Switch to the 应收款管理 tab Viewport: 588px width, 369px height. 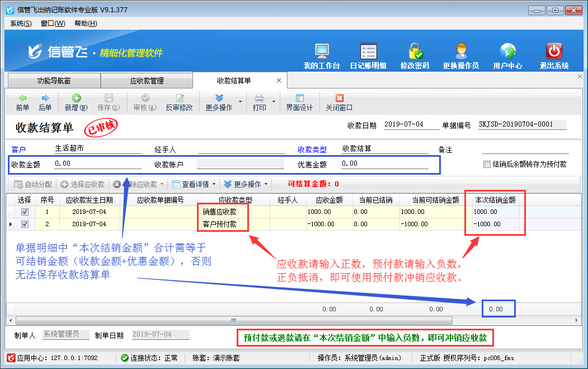pos(147,81)
